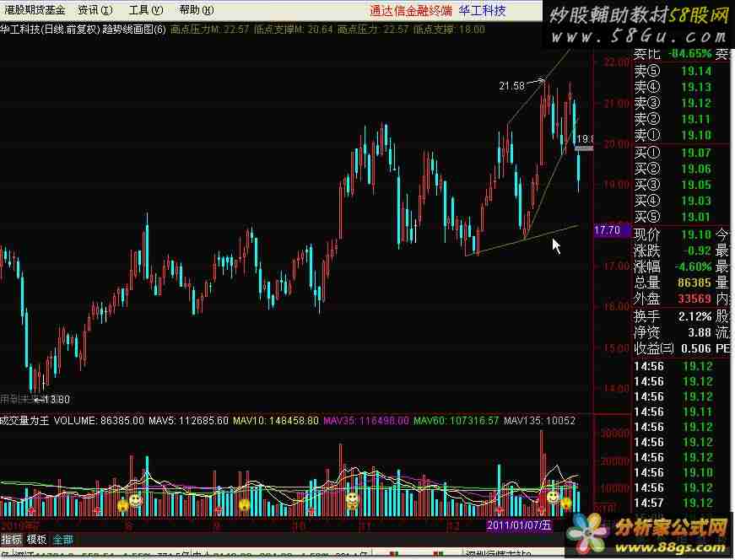Click the 14.00 price axis label
The height and width of the screenshot is (560, 735).
(x=616, y=389)
